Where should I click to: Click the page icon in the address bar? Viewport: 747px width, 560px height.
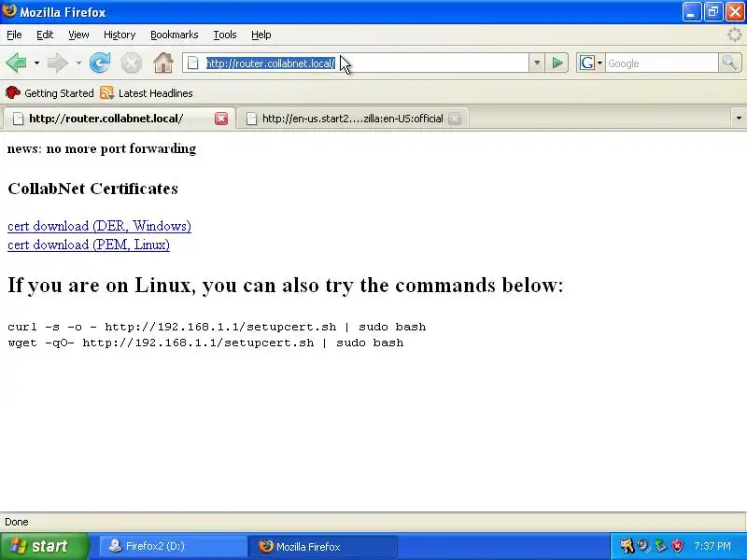coord(193,63)
